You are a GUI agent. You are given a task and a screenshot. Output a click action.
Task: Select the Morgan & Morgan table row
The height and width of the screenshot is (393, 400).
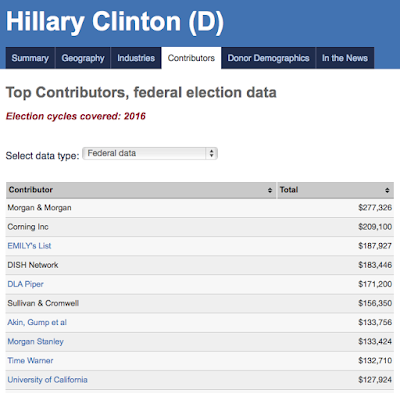tap(200, 208)
